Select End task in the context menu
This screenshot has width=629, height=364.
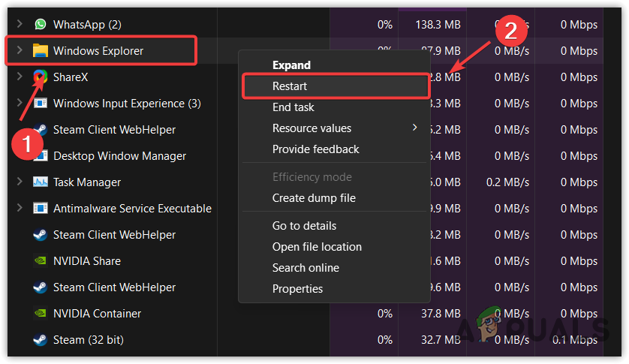click(x=293, y=107)
